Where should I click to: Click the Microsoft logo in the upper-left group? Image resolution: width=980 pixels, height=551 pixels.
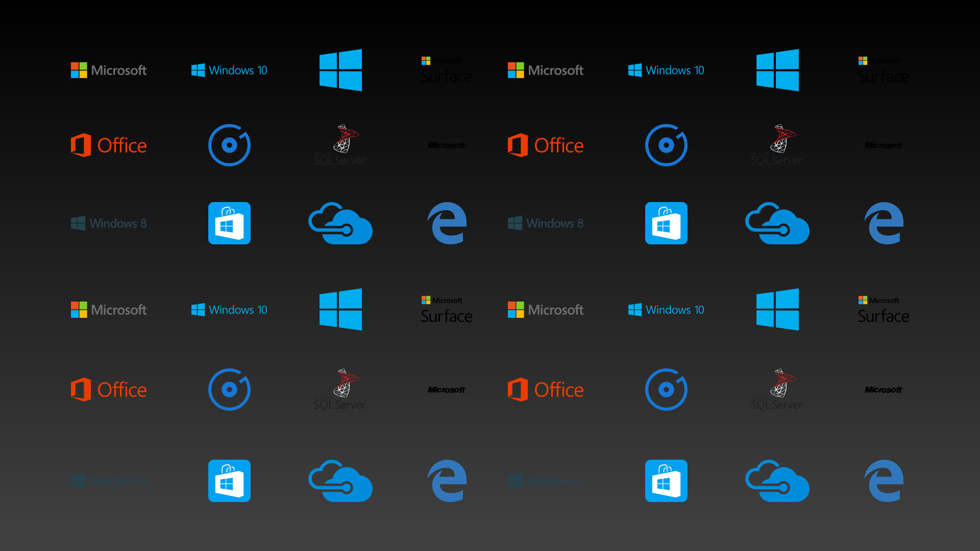click(x=109, y=70)
